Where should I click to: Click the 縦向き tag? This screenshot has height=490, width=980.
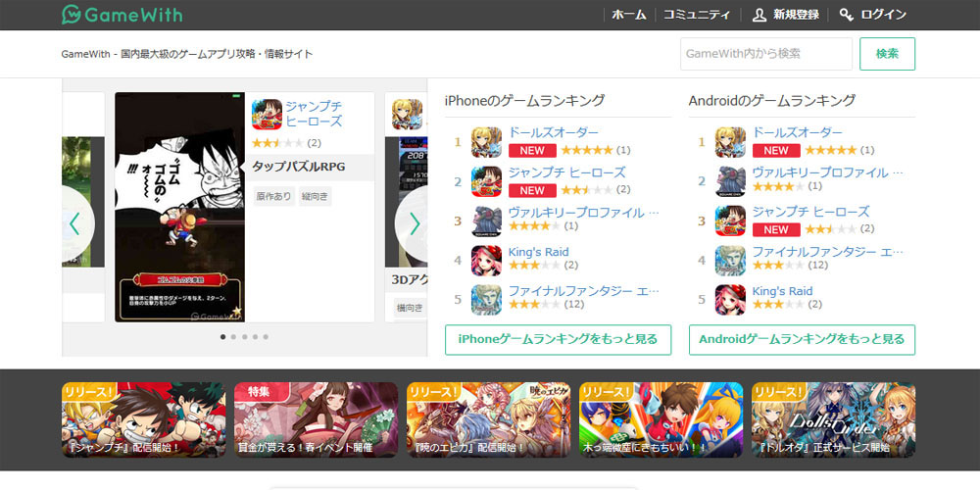(x=315, y=196)
